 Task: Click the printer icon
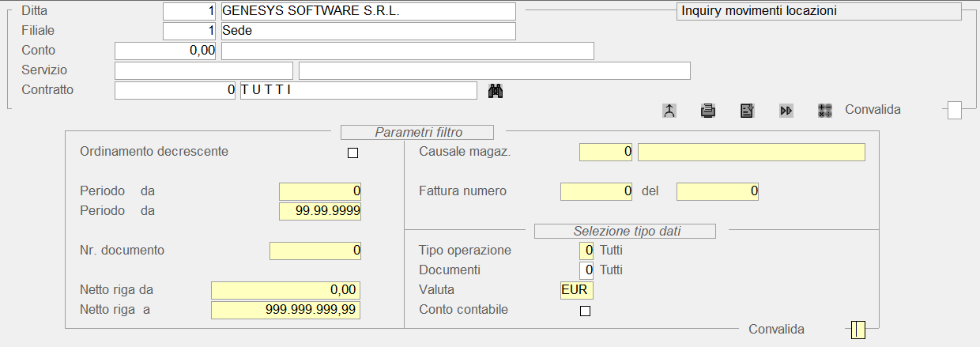tap(708, 111)
